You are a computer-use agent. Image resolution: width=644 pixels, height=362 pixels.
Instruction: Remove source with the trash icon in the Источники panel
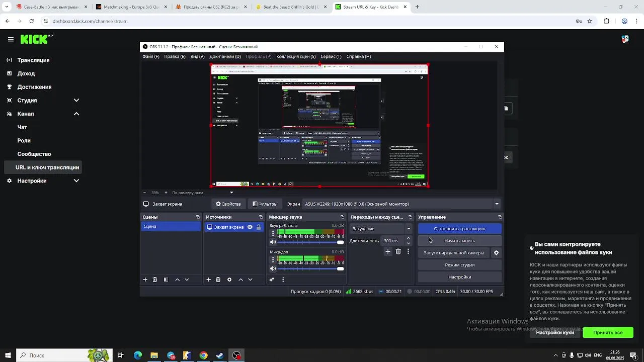[x=218, y=280]
